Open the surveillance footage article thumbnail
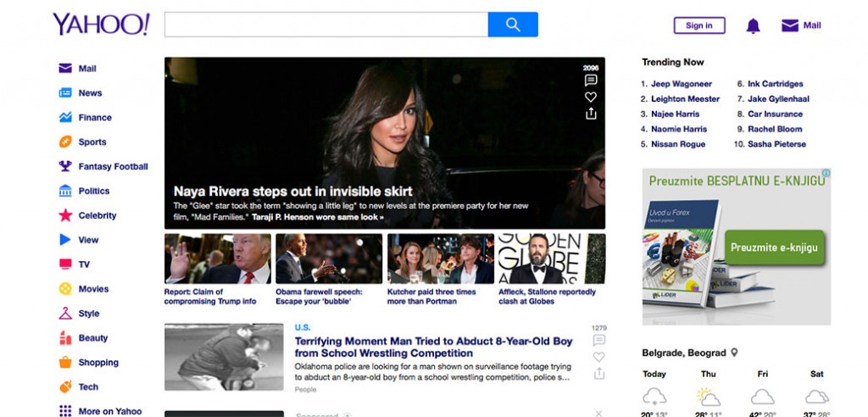This screenshot has width=868, height=417. 224,357
